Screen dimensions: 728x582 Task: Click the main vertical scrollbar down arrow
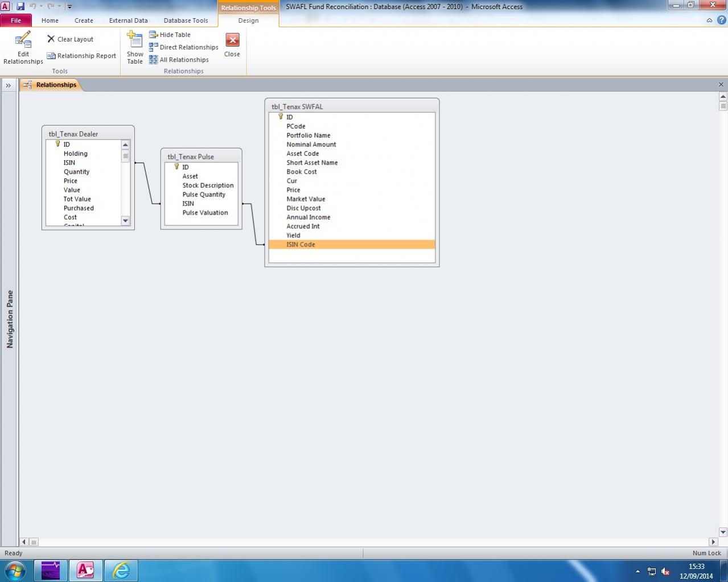[723, 533]
